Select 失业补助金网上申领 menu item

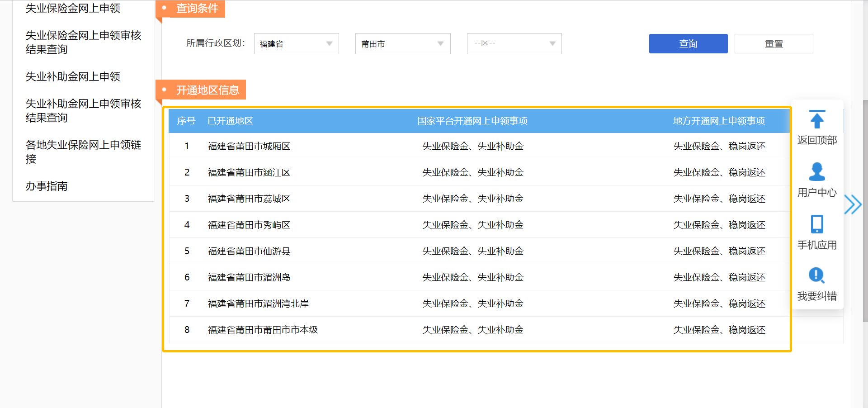73,76
